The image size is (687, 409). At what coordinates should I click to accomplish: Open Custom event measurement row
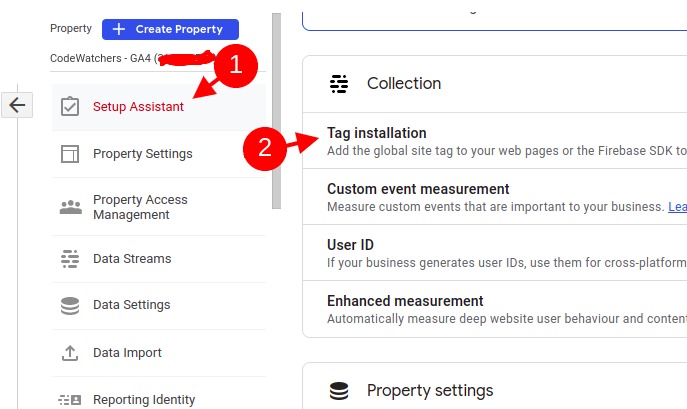495,197
